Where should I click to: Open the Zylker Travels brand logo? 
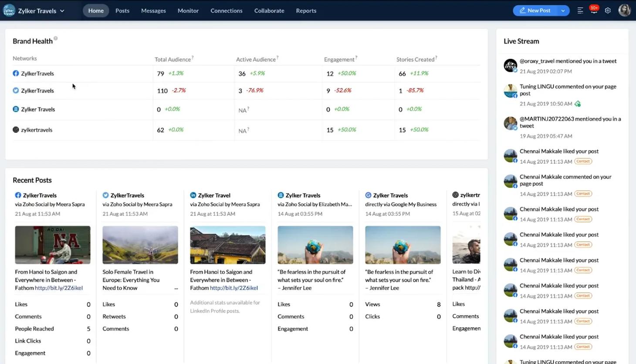[x=9, y=10]
